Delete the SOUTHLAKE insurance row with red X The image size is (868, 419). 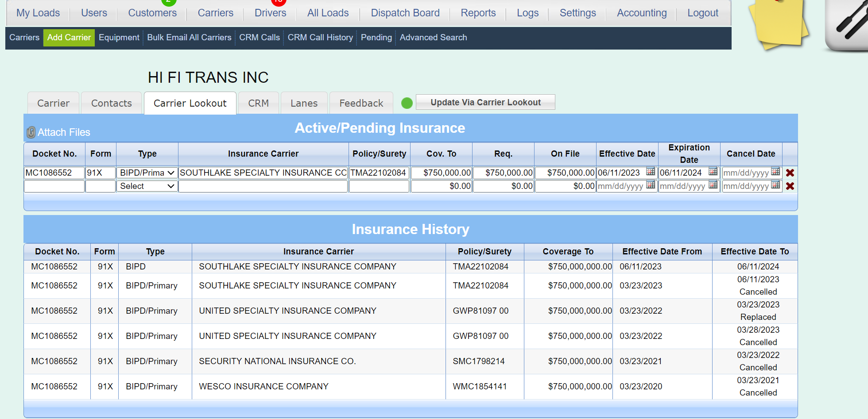pos(790,173)
